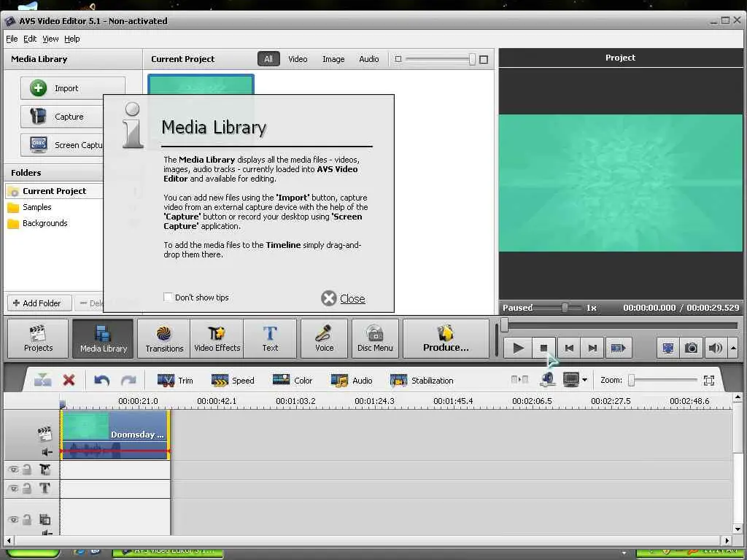This screenshot has width=747, height=560.
Task: Play the project preview
Action: point(518,348)
